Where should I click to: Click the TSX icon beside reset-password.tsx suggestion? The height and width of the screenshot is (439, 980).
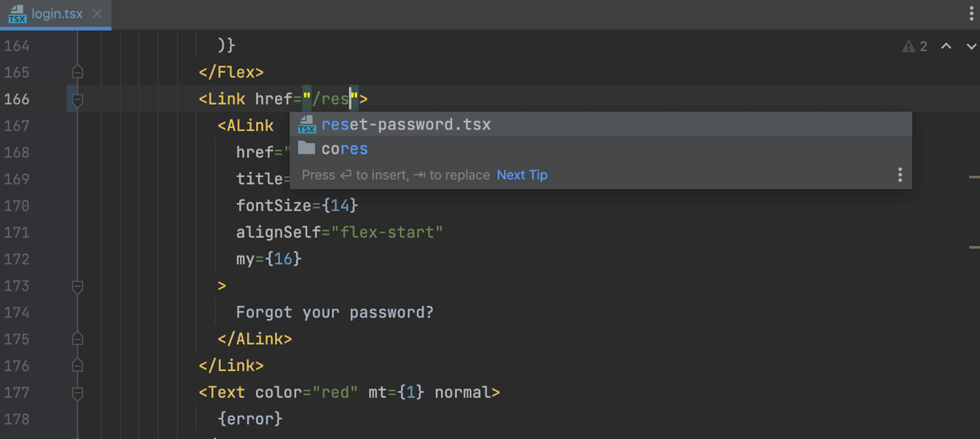click(x=307, y=125)
